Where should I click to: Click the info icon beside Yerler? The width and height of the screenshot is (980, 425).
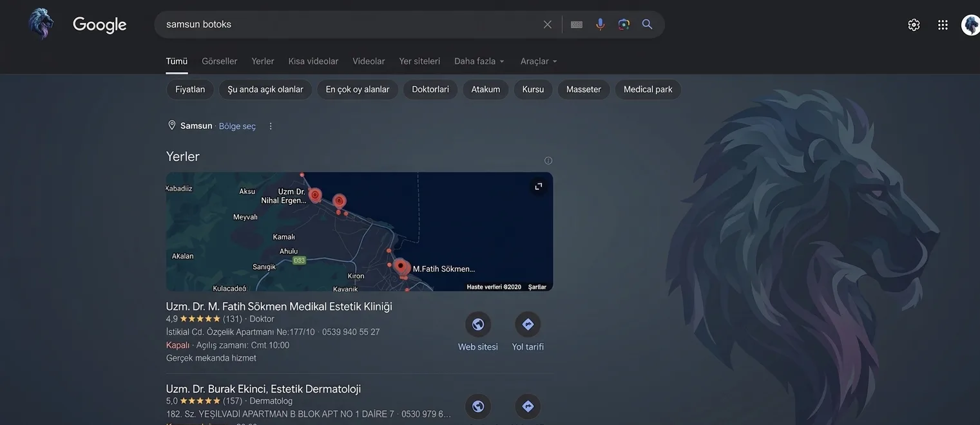tap(548, 160)
